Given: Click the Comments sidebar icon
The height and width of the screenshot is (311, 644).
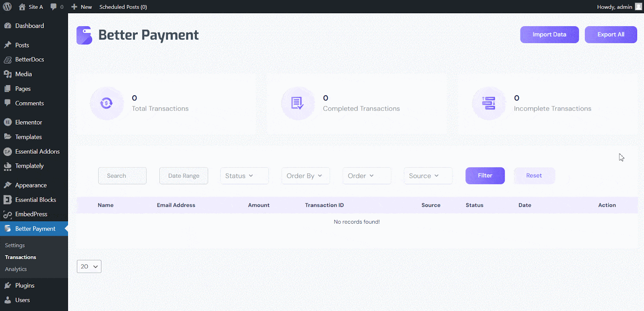Looking at the screenshot, I should coord(8,103).
